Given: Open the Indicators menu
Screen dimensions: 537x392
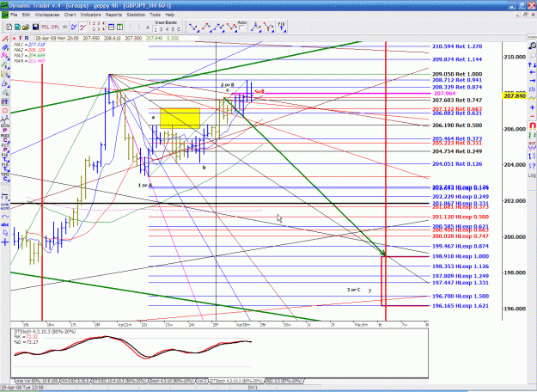Looking at the screenshot, I should click(91, 15).
